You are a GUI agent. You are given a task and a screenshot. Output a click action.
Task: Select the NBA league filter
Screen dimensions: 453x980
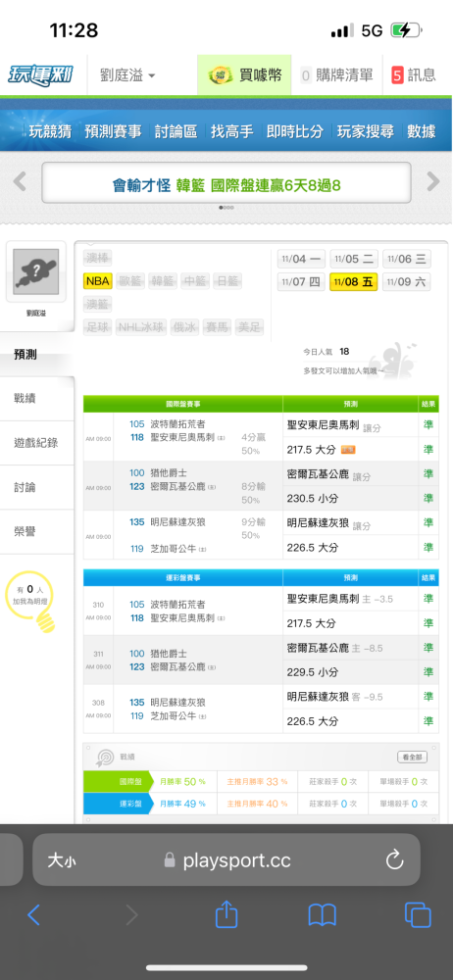[x=98, y=281]
